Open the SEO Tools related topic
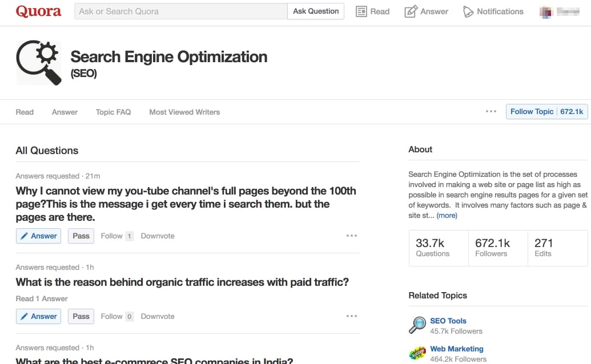Screen dimensions: 591x364 (x=448, y=321)
